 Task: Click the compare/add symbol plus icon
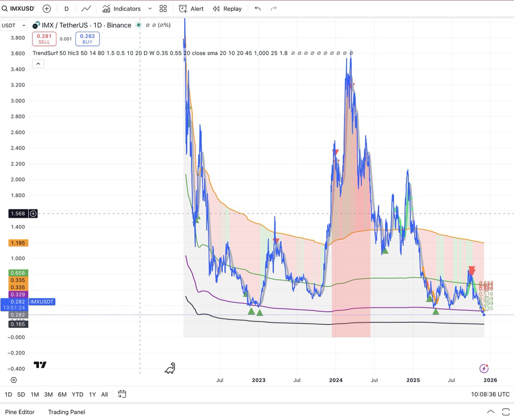[46, 8]
